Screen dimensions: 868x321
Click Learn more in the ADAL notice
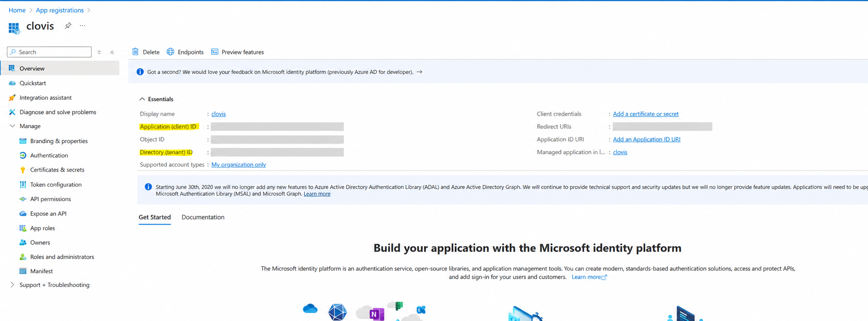[317, 194]
